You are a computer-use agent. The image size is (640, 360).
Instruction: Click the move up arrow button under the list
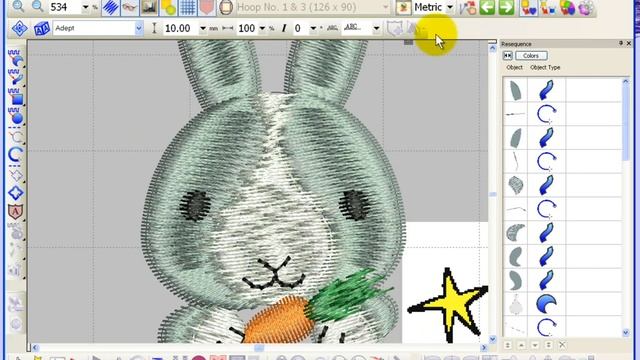coord(521,345)
